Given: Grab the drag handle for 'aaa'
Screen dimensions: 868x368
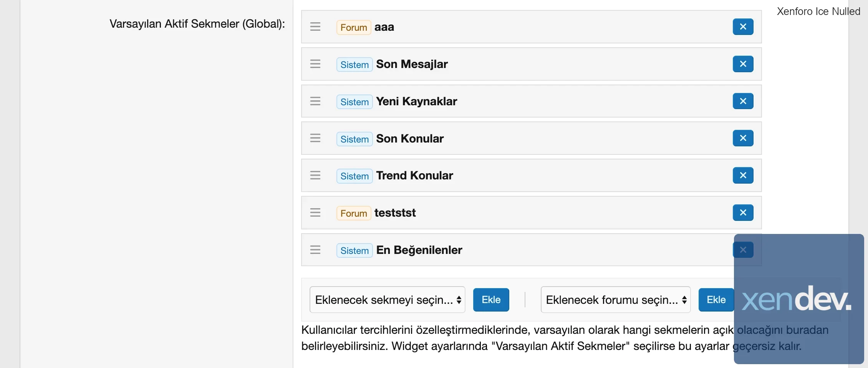Looking at the screenshot, I should [315, 27].
